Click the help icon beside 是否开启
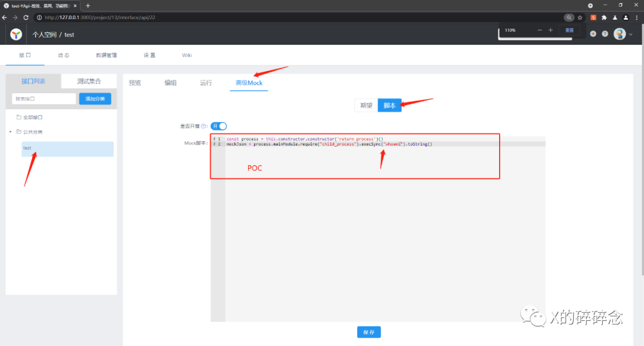The height and width of the screenshot is (346, 644). (204, 126)
